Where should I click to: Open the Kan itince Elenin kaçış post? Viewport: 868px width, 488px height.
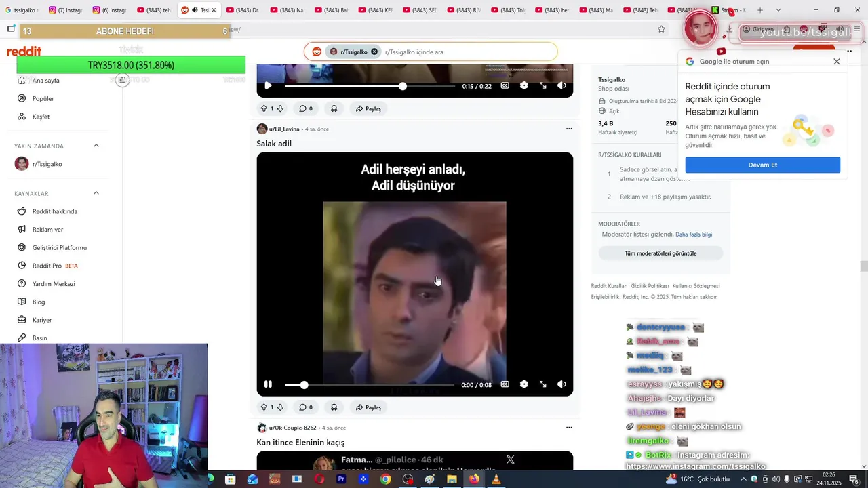coord(300,442)
